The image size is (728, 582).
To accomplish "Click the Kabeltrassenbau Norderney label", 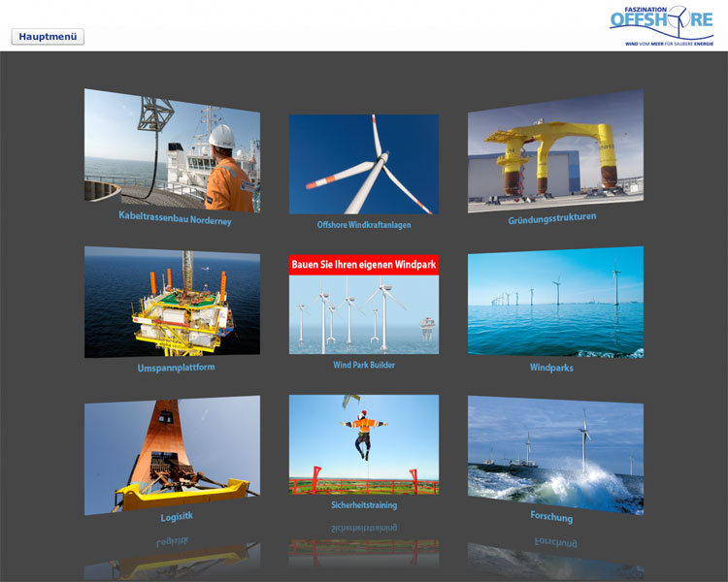I will (x=175, y=218).
